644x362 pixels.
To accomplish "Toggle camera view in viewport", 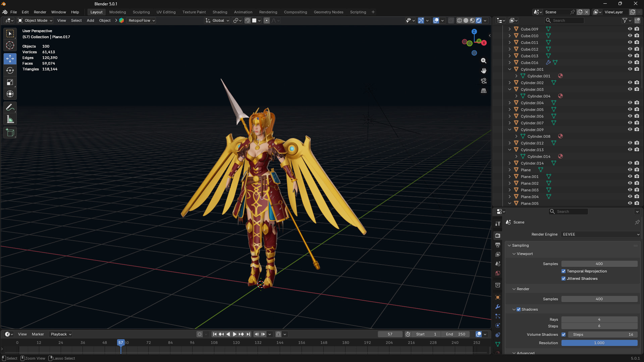I will click(484, 81).
